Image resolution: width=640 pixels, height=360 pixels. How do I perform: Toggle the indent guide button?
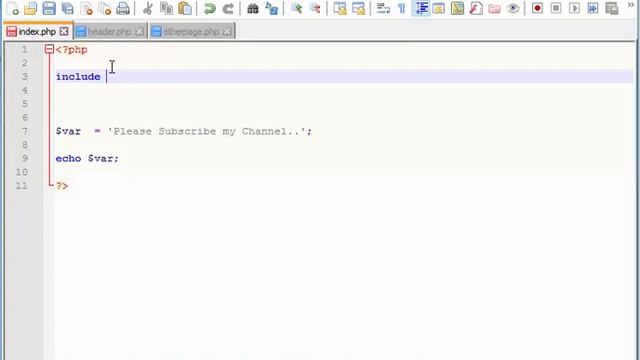tap(420, 8)
